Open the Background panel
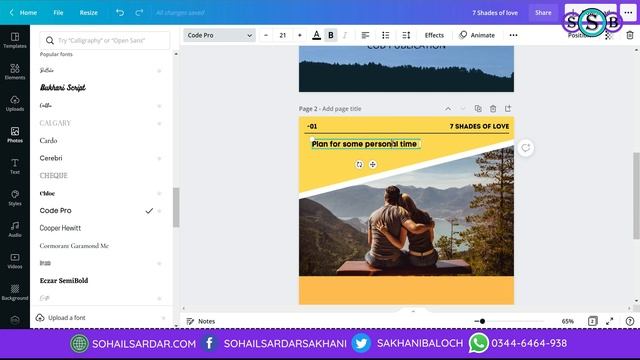 point(15,292)
